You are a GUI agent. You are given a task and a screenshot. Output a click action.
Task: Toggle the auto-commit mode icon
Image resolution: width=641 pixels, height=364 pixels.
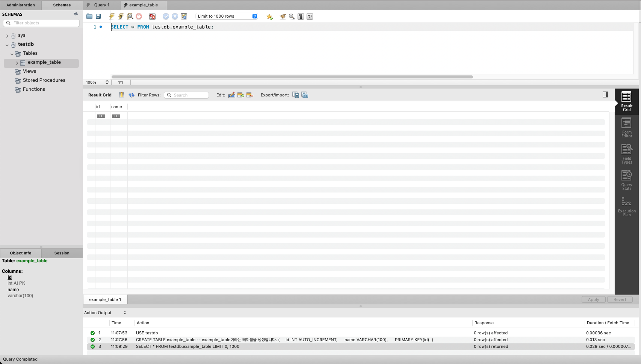184,17
